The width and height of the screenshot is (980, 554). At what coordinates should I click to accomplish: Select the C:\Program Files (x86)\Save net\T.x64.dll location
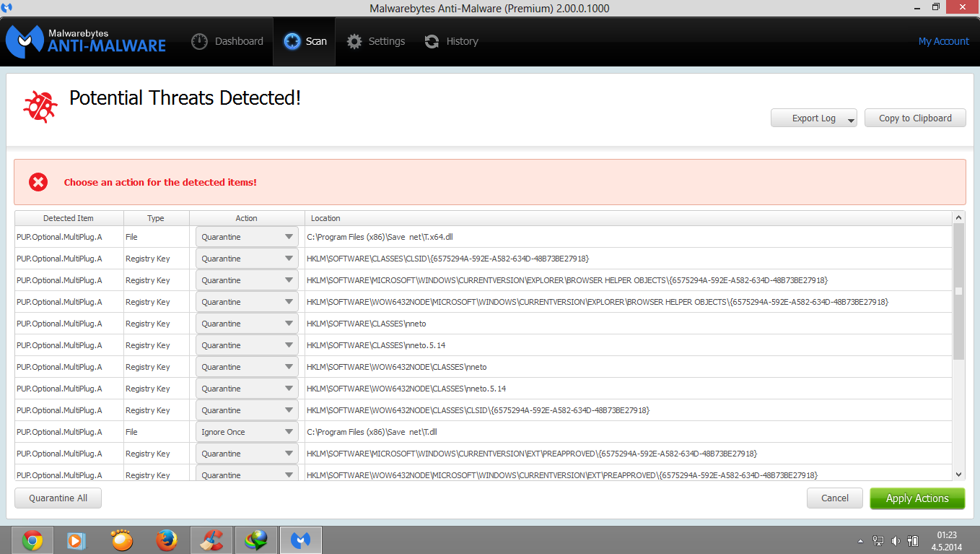pyautogui.click(x=380, y=237)
